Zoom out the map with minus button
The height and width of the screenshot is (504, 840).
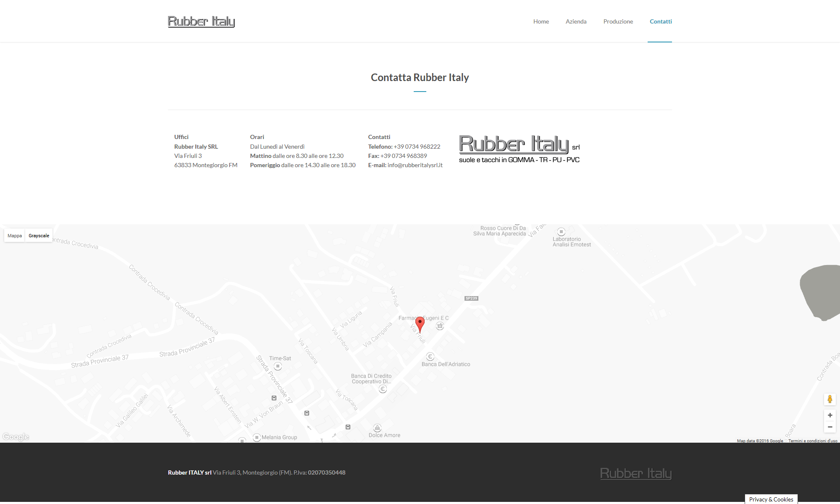[830, 427]
